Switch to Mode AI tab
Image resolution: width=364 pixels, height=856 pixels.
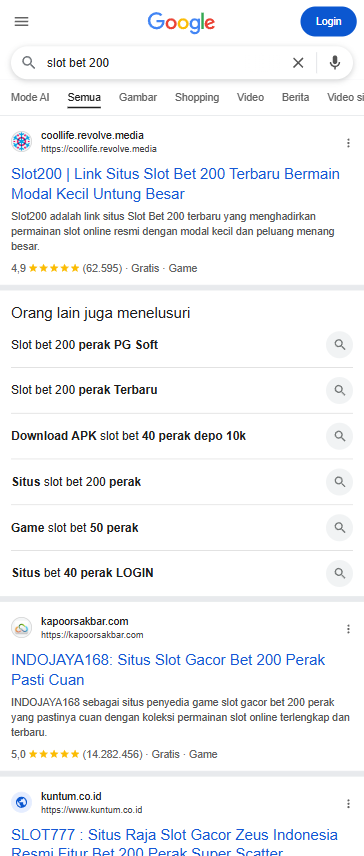(x=30, y=97)
